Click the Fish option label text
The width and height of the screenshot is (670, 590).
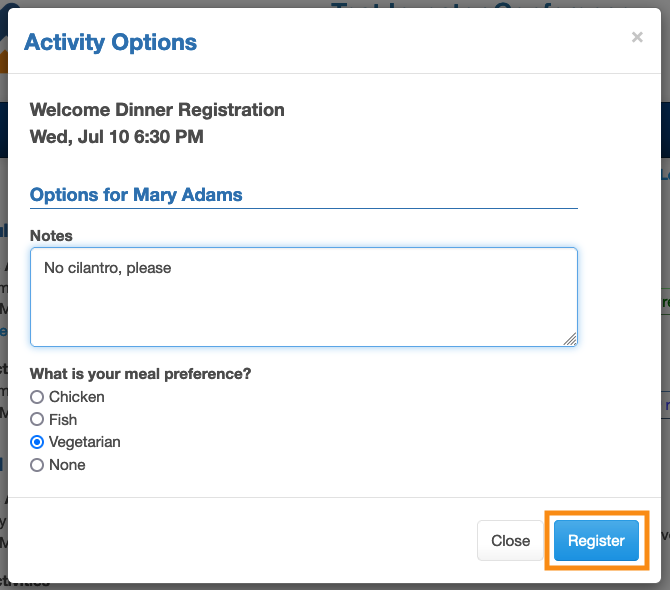pos(63,420)
